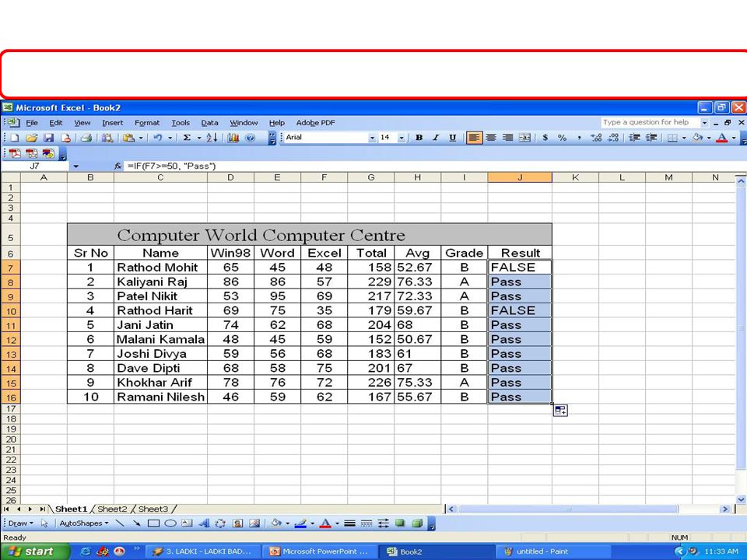
Task: Select column J header
Action: tap(520, 177)
